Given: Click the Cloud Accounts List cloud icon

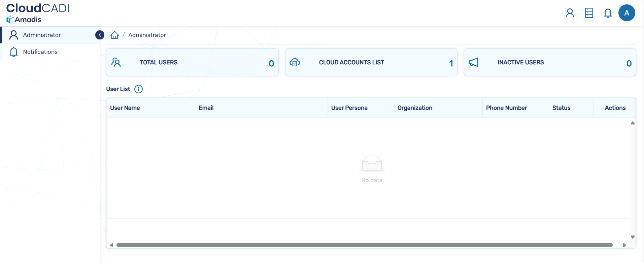Looking at the screenshot, I should [295, 62].
